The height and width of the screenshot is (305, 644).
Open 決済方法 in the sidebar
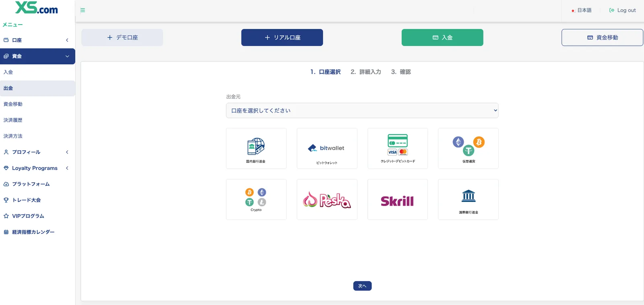click(37, 136)
